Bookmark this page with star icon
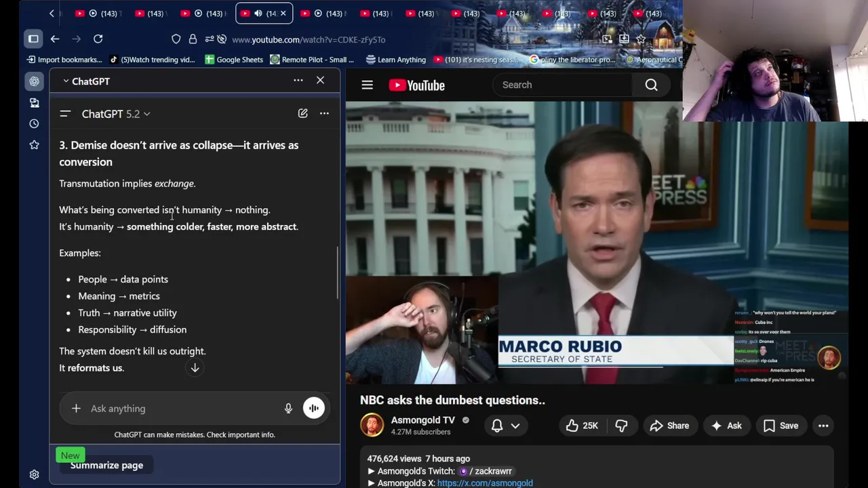This screenshot has height=488, width=868. pos(641,39)
